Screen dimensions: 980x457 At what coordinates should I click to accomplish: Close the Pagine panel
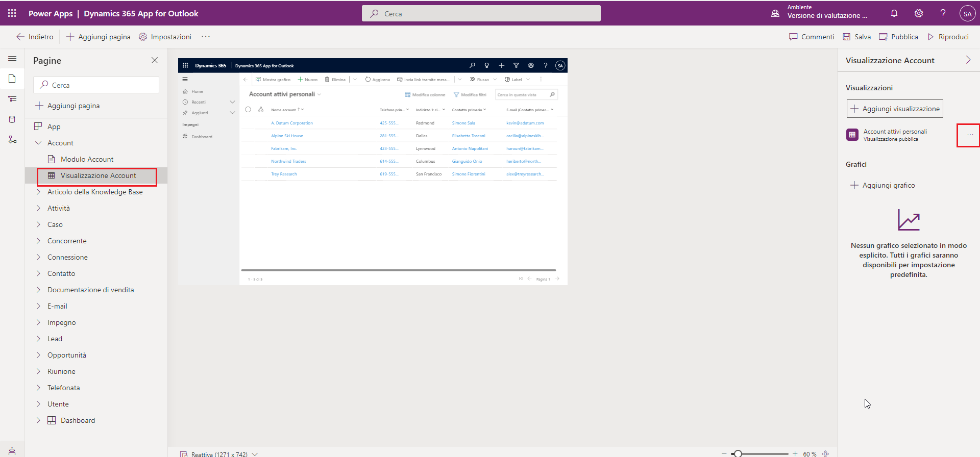[155, 60]
